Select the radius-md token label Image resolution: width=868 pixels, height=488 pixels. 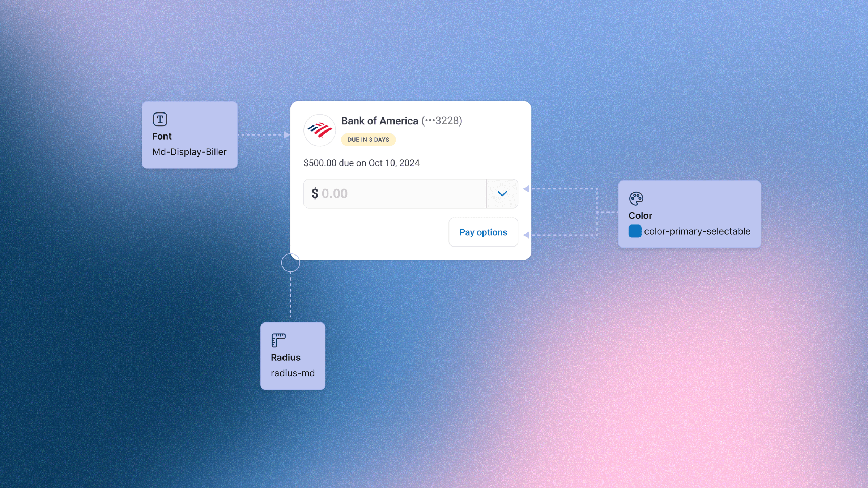pos(293,373)
